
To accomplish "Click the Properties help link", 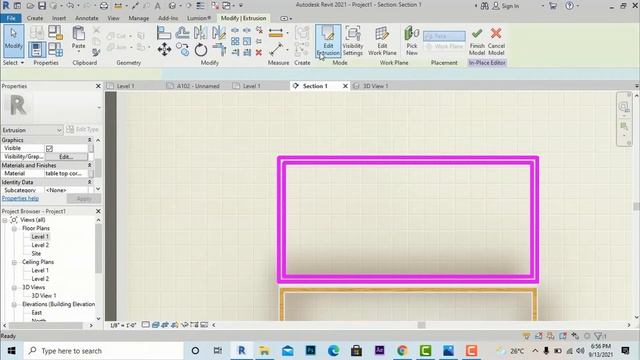I will click(20, 199).
